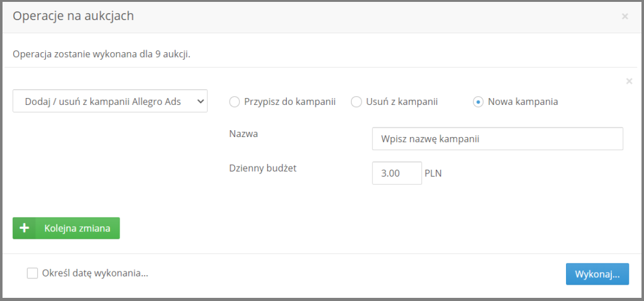The image size is (644, 301).
Task: Enable the Określ datę wykonania checkbox
Action: click(x=33, y=273)
